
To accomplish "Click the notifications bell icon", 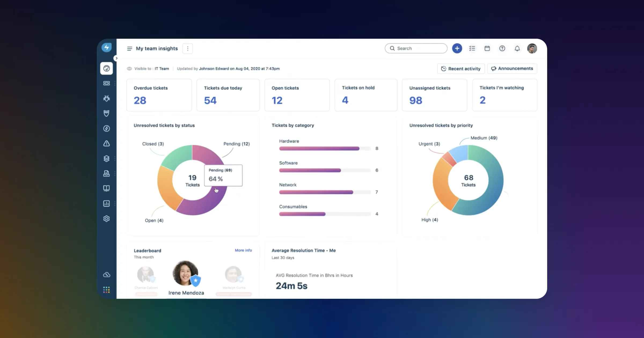I will click(517, 49).
